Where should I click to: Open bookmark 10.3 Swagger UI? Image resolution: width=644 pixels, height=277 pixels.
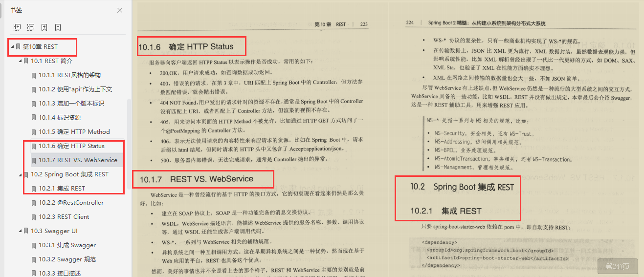click(54, 231)
